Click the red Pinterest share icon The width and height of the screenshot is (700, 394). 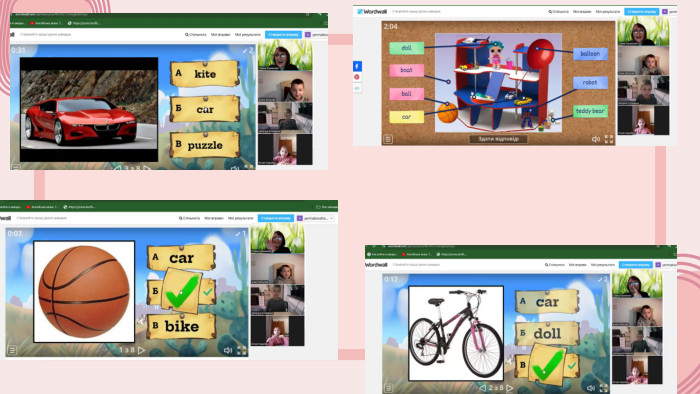(x=357, y=77)
